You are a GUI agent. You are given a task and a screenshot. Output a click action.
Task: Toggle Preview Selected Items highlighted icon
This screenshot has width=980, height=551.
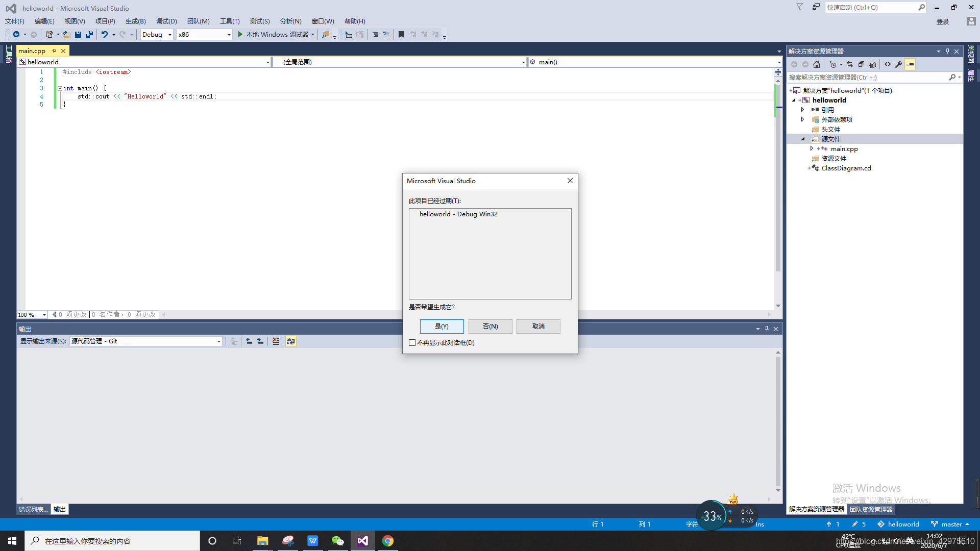tap(910, 64)
